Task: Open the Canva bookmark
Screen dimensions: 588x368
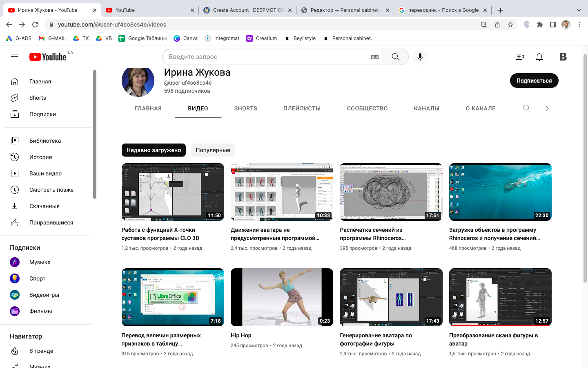Action: (x=186, y=38)
